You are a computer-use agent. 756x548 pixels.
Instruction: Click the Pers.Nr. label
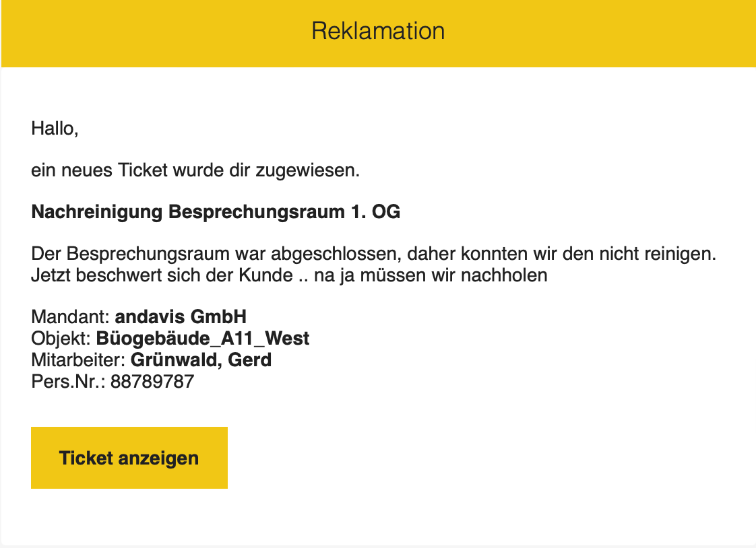[68, 382]
